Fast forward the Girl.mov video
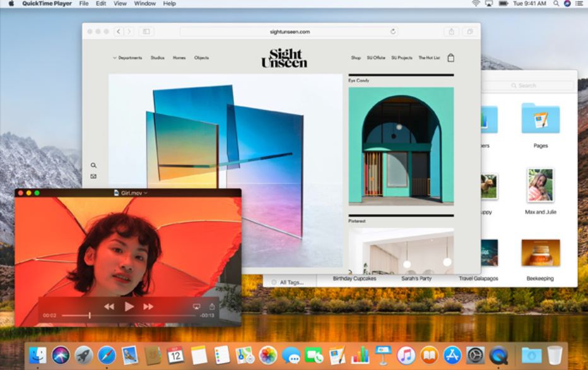 pyautogui.click(x=148, y=307)
